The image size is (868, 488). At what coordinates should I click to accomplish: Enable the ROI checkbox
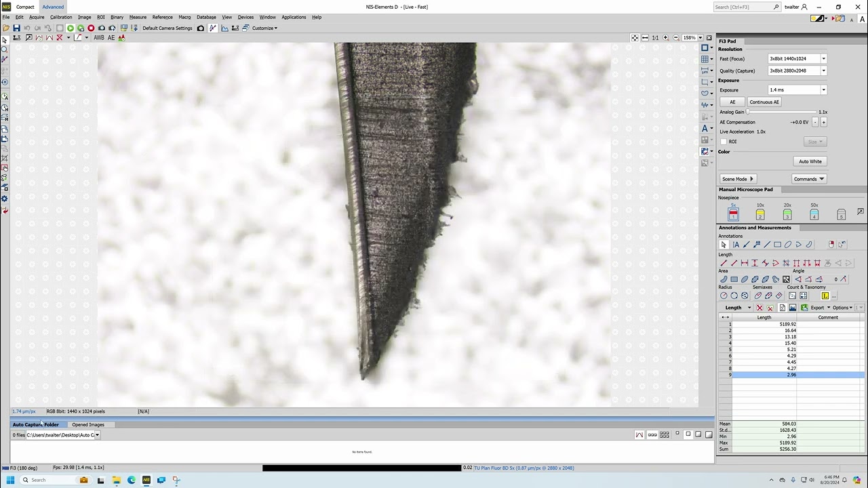724,142
